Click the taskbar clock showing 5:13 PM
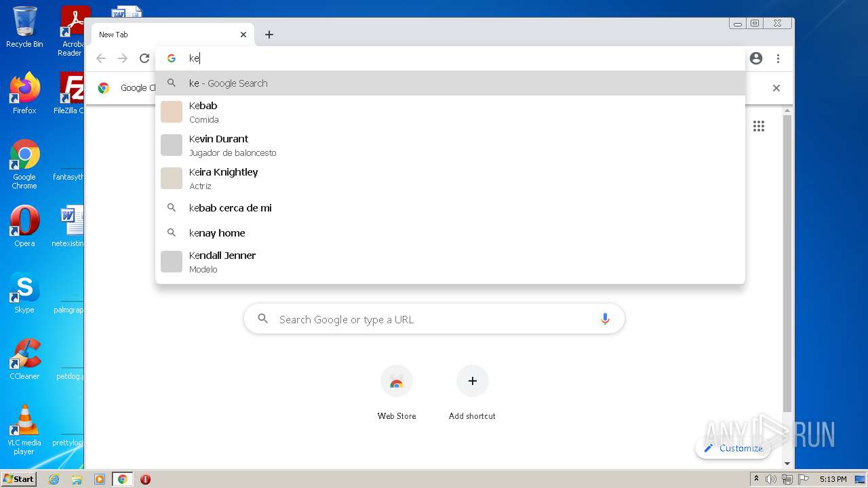868x488 pixels. coord(833,479)
